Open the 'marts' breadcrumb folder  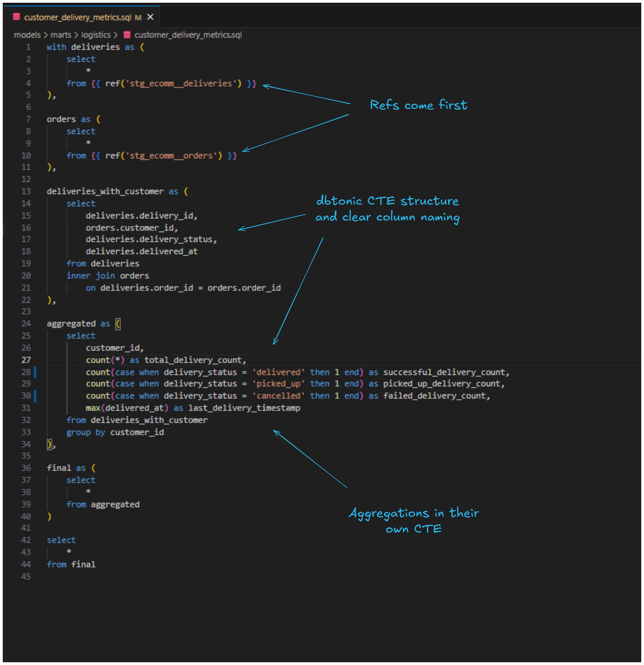pos(61,35)
